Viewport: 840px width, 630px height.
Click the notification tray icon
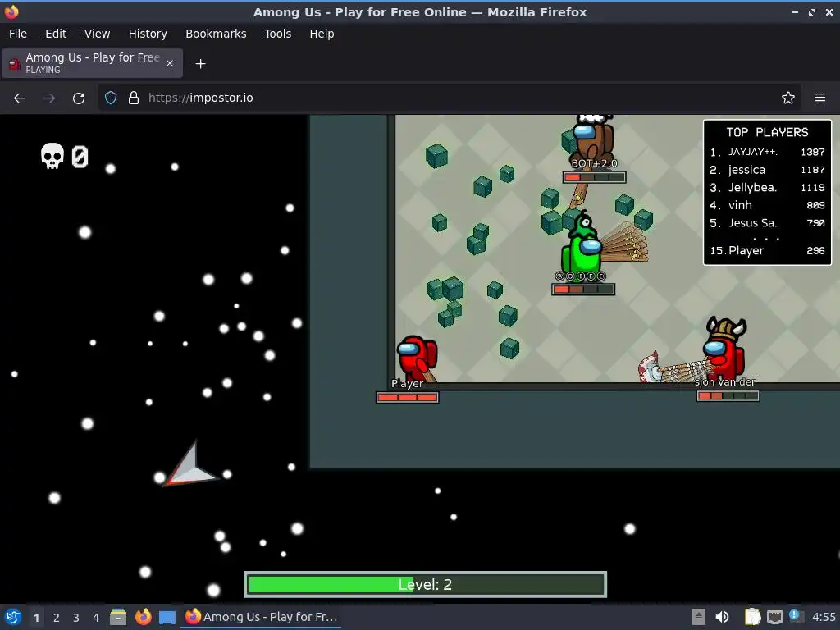coord(797,617)
